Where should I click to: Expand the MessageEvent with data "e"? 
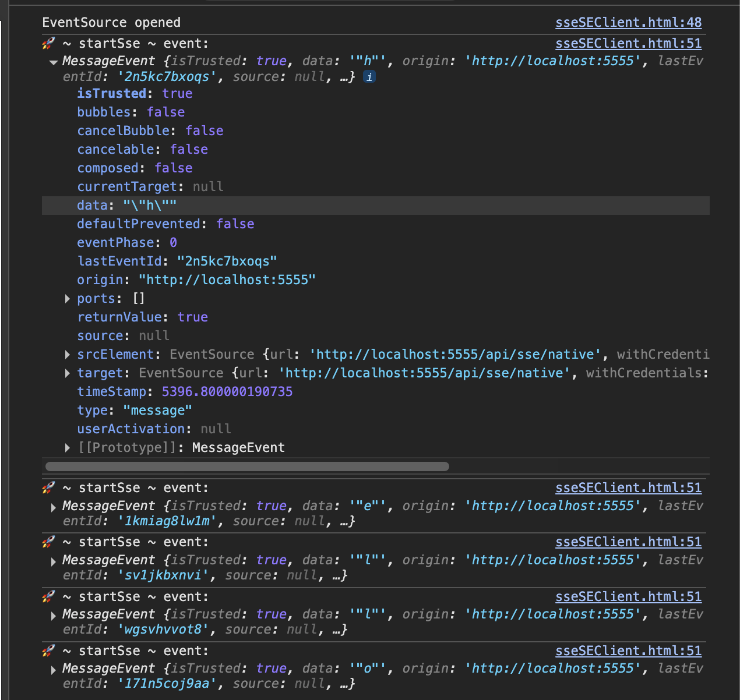54,507
